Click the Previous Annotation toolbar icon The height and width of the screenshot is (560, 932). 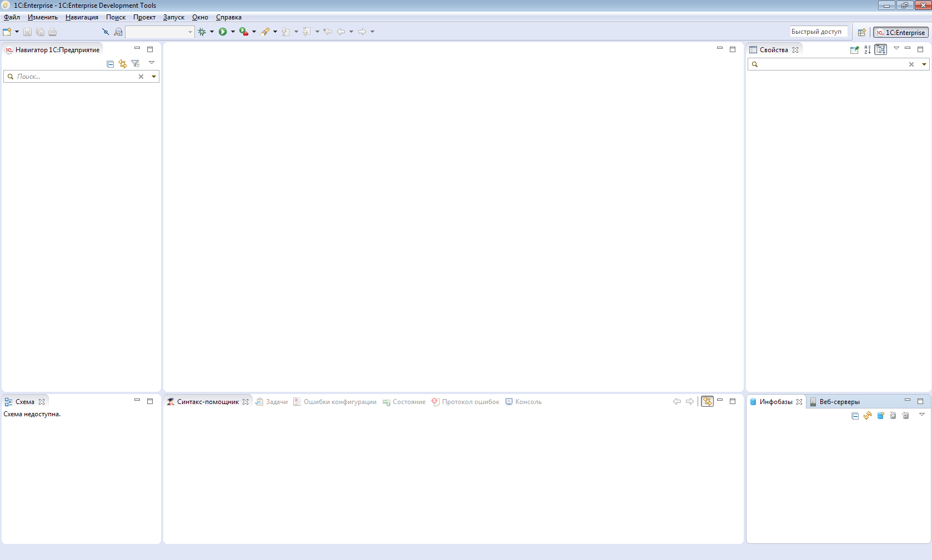(307, 32)
